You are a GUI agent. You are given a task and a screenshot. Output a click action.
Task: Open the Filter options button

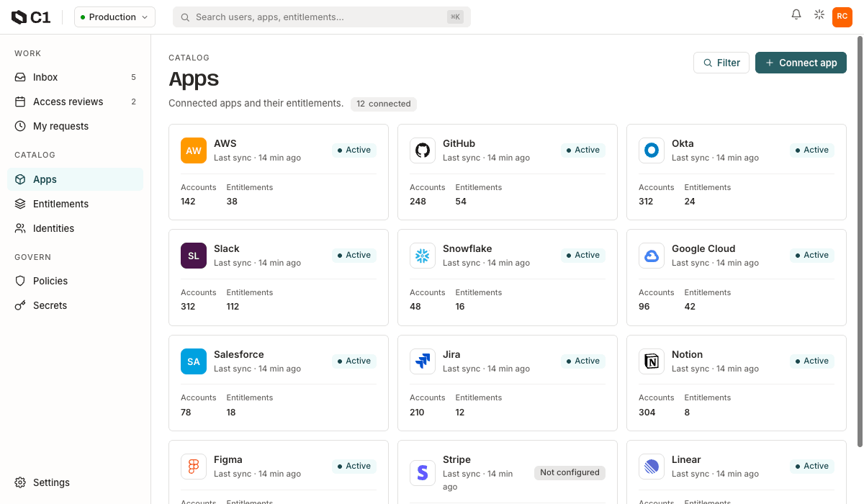coord(721,63)
